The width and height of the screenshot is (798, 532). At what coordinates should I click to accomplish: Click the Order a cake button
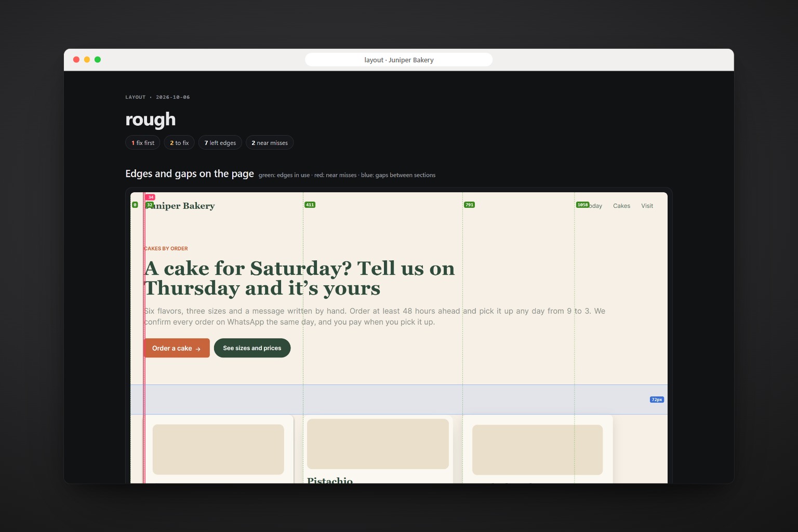click(x=177, y=348)
